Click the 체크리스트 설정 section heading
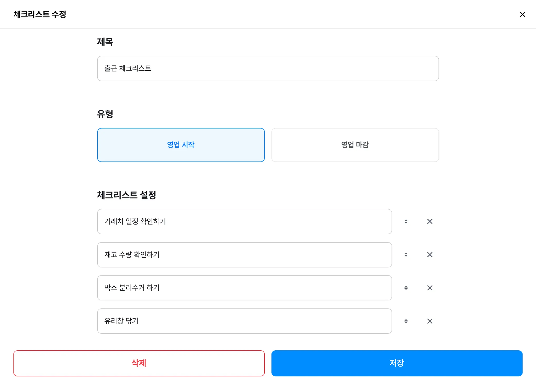The width and height of the screenshot is (536, 392). pos(126,195)
